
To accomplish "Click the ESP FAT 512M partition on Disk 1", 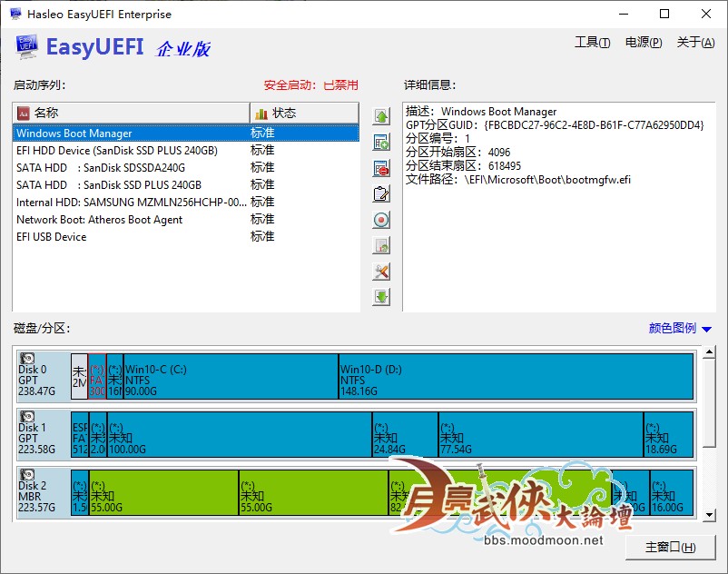I will pyautogui.click(x=79, y=434).
